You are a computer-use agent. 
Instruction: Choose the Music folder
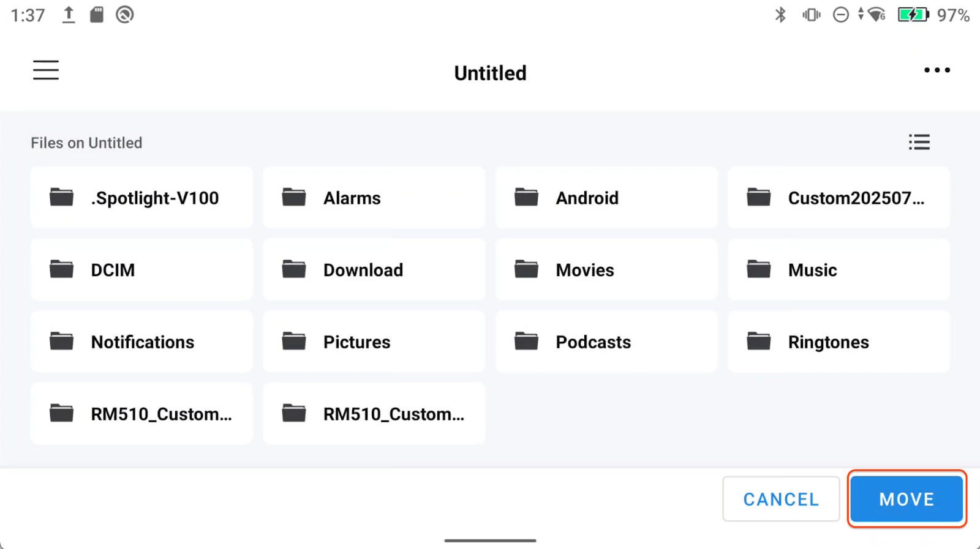point(839,270)
